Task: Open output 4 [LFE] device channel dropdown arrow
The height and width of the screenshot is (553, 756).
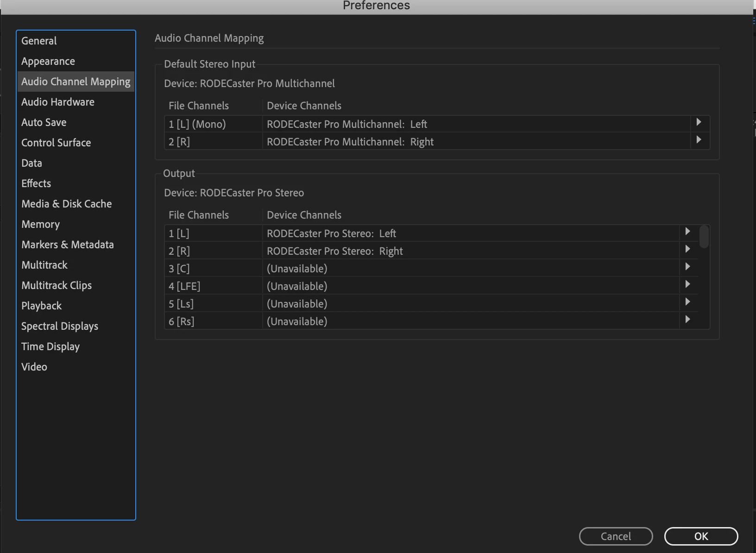Action: (x=688, y=284)
